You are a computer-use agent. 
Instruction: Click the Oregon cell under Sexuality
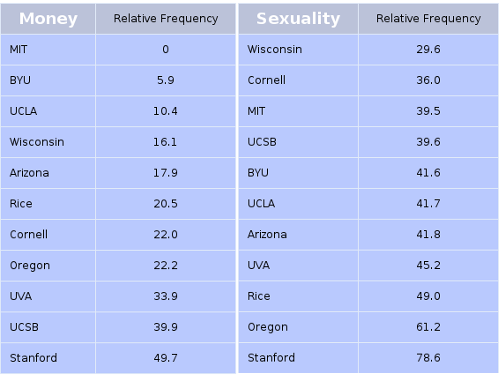coord(298,327)
